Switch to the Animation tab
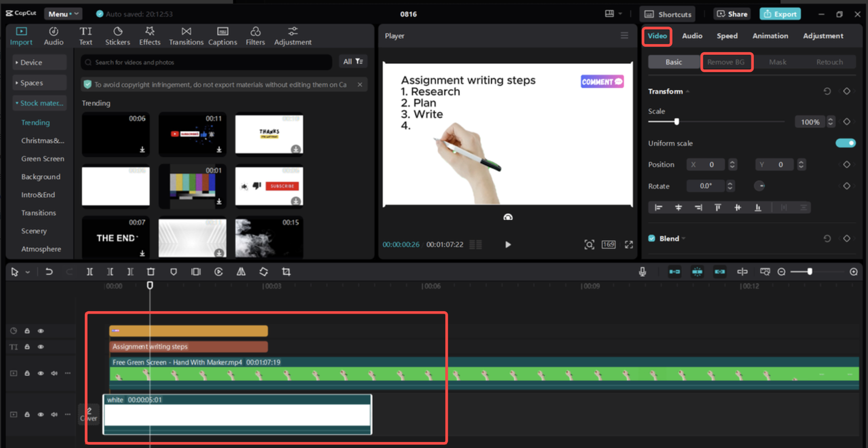The height and width of the screenshot is (448, 868). [770, 36]
